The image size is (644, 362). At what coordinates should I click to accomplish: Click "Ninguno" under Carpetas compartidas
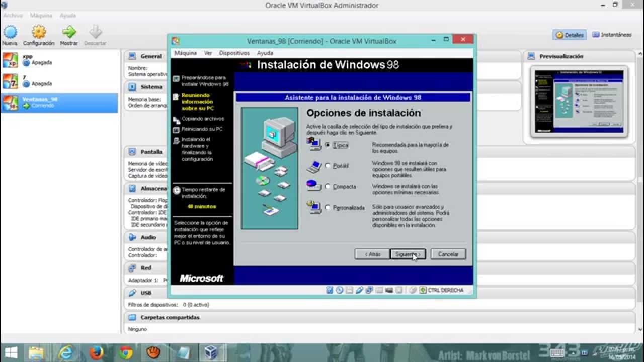137,329
